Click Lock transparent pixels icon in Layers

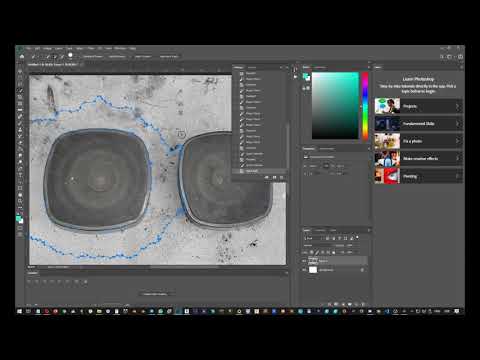click(x=312, y=252)
